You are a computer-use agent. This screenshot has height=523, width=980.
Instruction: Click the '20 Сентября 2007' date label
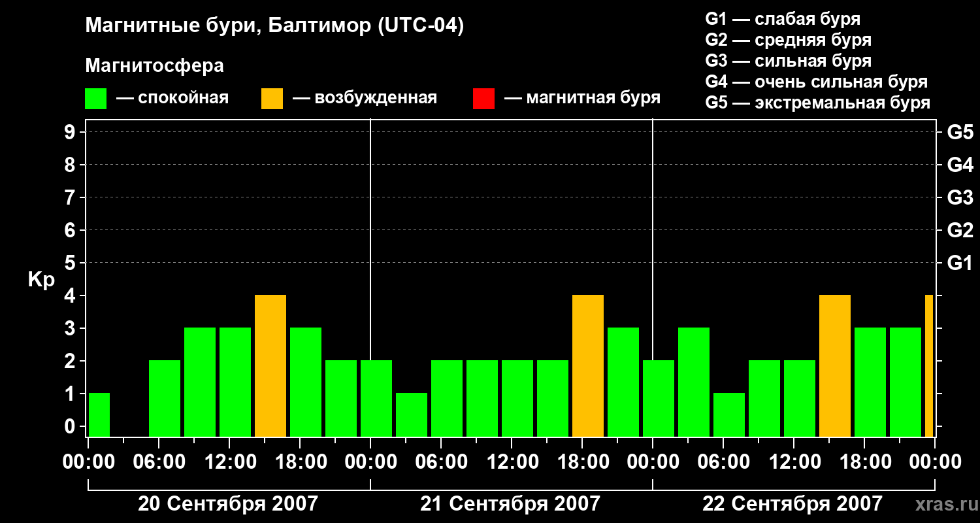point(228,504)
